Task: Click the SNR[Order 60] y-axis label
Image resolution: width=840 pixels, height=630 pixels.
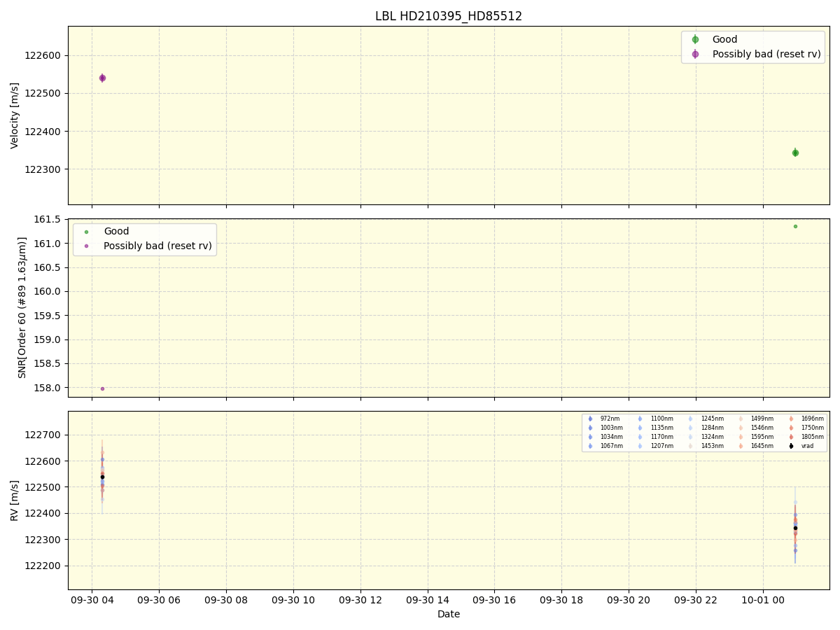Action: pos(22,308)
